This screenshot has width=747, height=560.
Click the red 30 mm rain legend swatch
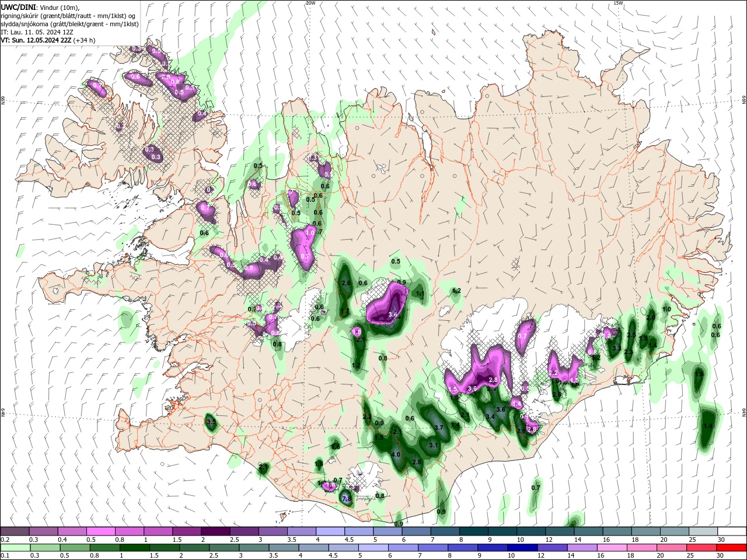click(x=732, y=548)
